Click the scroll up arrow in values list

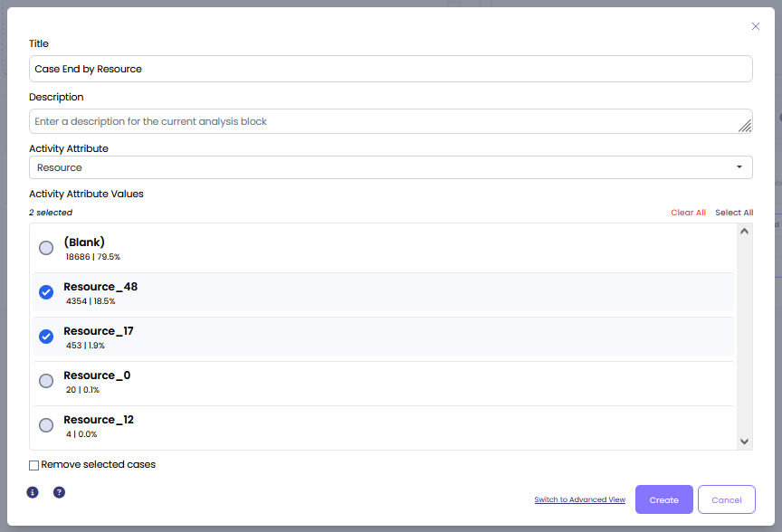point(744,232)
